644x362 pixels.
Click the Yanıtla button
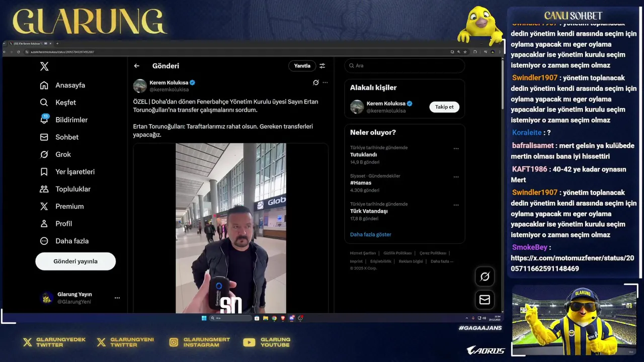302,66
